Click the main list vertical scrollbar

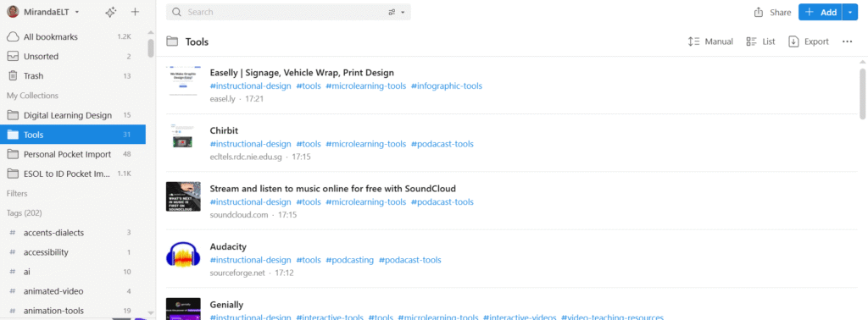862,93
